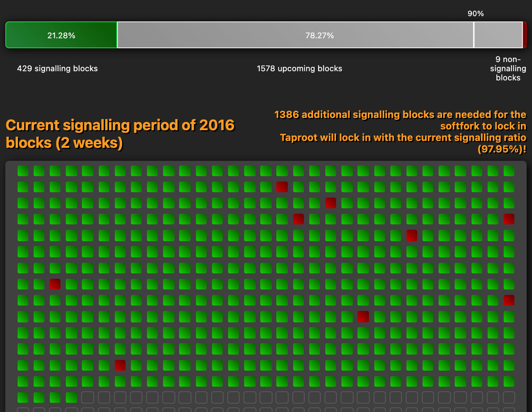The image size is (532, 412).
Task: Click the red block ending the ninth grid row
Action: 509,300
